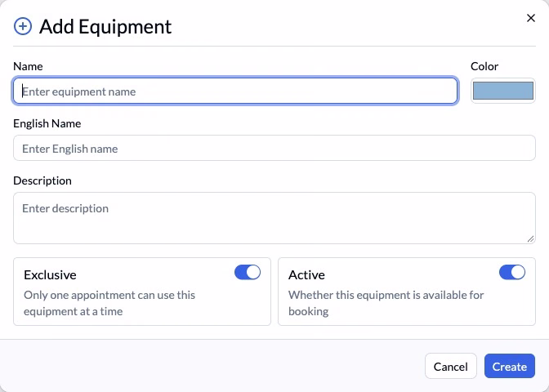The height and width of the screenshot is (392, 549).
Task: Click the Create button
Action: tap(510, 366)
